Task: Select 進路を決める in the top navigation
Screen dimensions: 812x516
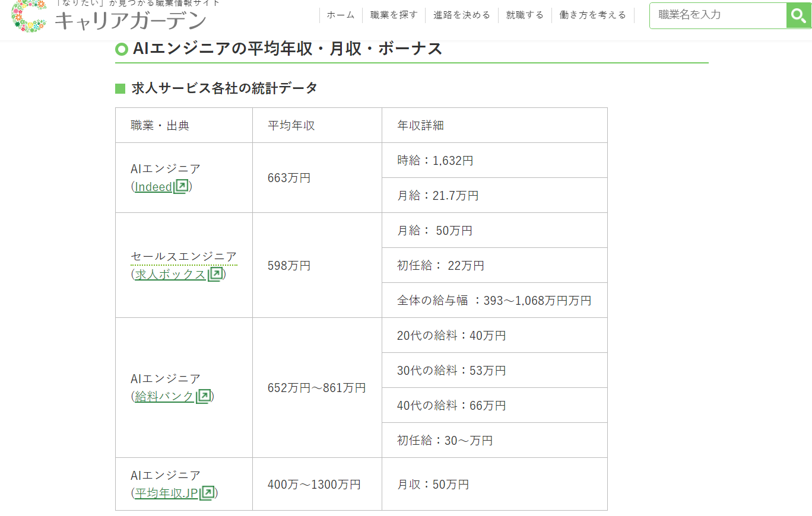Action: pyautogui.click(x=462, y=15)
